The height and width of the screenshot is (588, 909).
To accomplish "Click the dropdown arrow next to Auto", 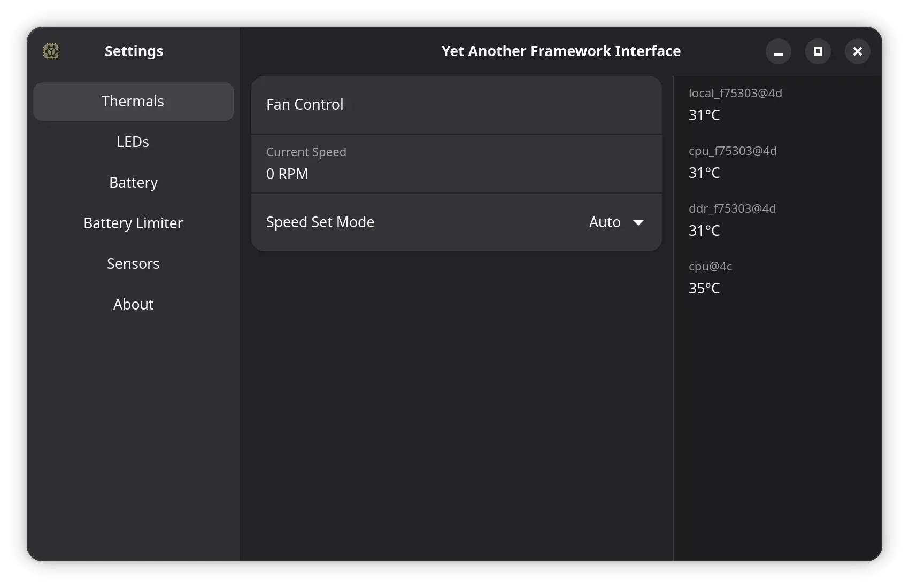I will point(639,222).
